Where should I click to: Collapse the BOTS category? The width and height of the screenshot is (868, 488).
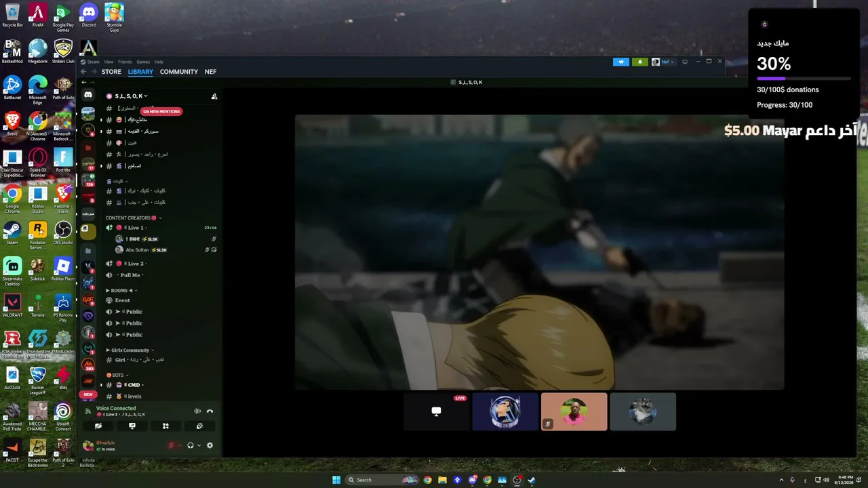click(x=117, y=375)
